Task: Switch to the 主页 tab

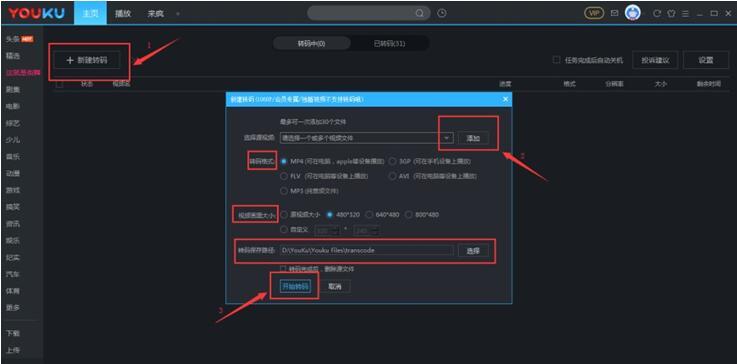Action: click(90, 13)
